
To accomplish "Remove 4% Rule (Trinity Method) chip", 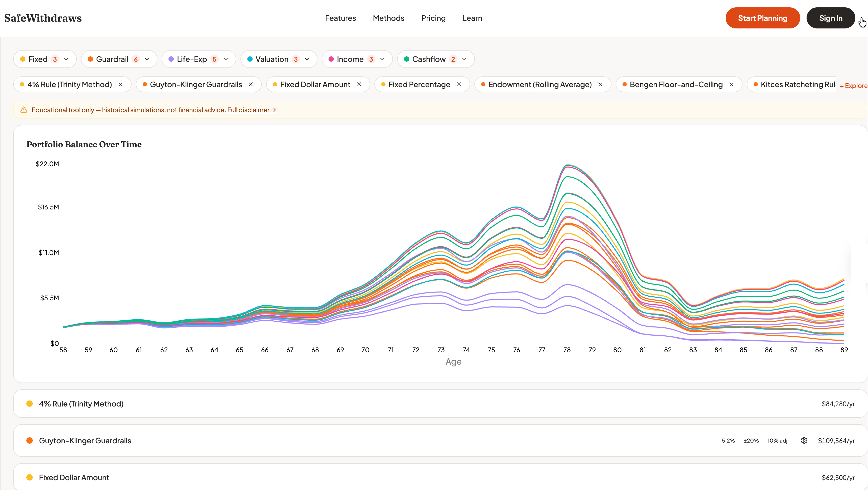I will [120, 85].
